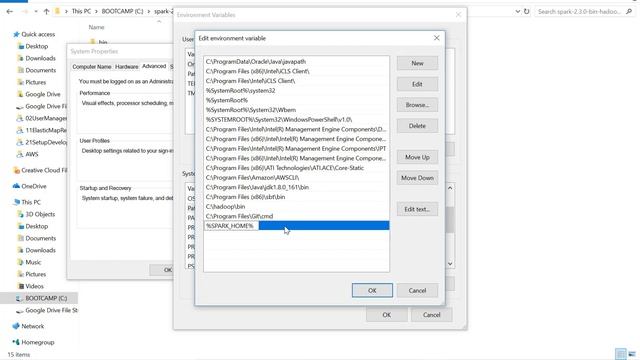Open address bar history dropdown

point(518,11)
